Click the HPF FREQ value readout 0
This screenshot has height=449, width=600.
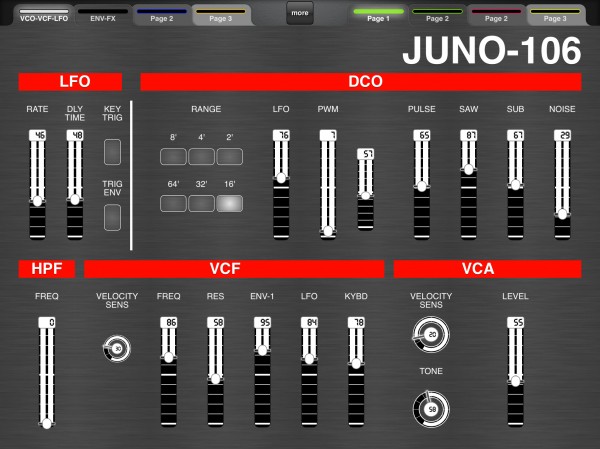[47, 322]
